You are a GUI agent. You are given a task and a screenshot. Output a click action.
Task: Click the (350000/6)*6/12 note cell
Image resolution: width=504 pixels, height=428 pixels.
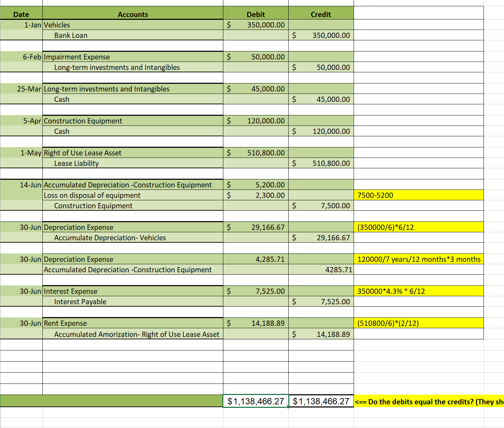(419, 227)
